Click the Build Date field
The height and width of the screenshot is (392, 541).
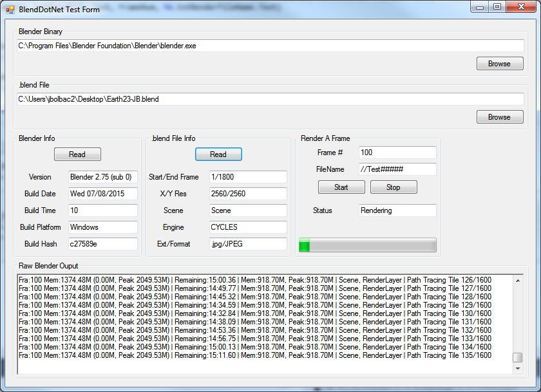point(103,193)
